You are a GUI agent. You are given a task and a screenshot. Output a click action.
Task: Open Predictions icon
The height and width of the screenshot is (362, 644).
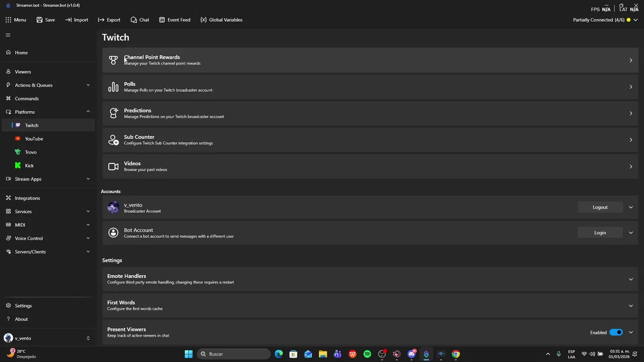(113, 113)
